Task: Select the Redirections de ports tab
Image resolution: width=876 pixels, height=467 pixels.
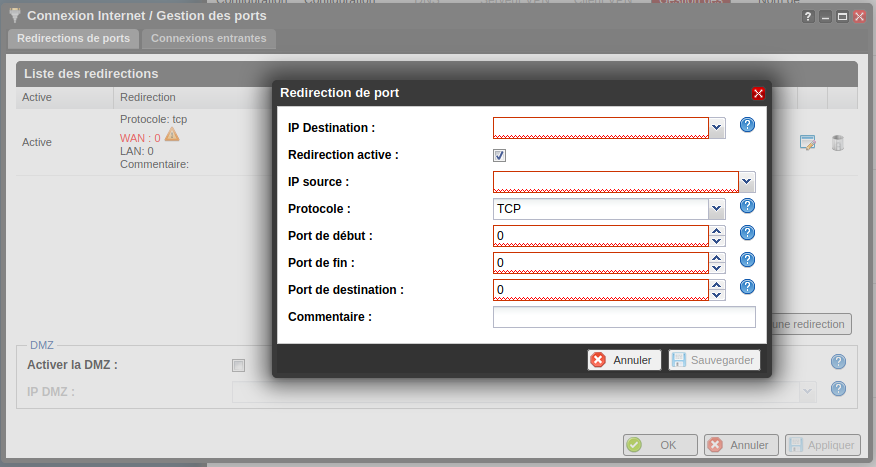Action: pos(74,39)
